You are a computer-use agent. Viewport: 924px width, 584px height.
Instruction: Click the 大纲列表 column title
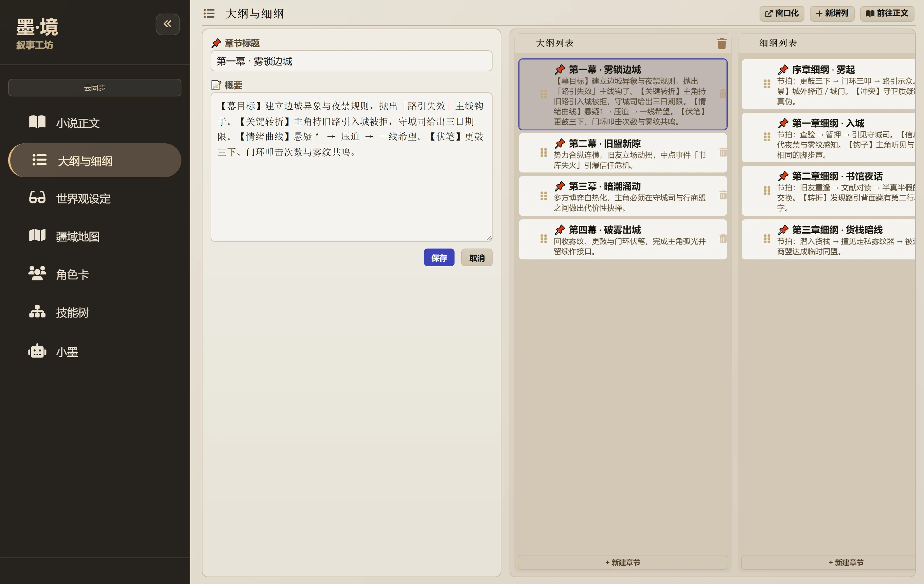coord(554,43)
